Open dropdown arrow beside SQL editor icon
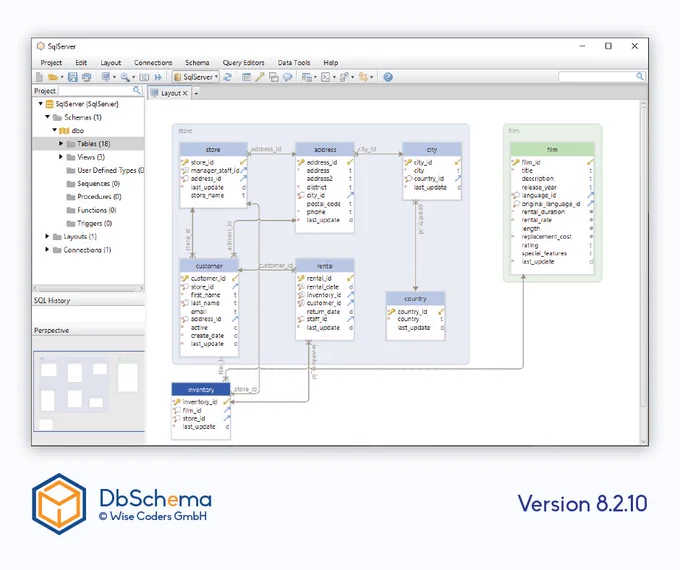 point(334,77)
